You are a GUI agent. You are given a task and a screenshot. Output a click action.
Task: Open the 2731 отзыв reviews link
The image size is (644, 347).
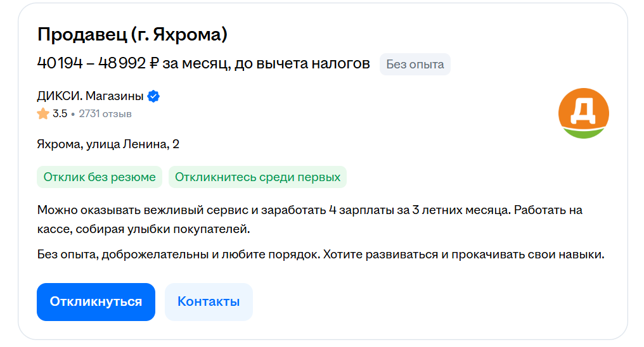pyautogui.click(x=105, y=114)
